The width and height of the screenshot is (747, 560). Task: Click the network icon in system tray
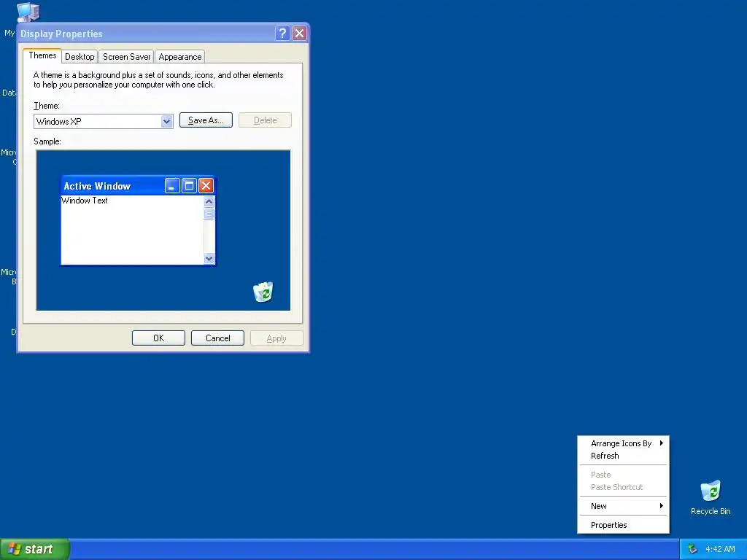(692, 549)
